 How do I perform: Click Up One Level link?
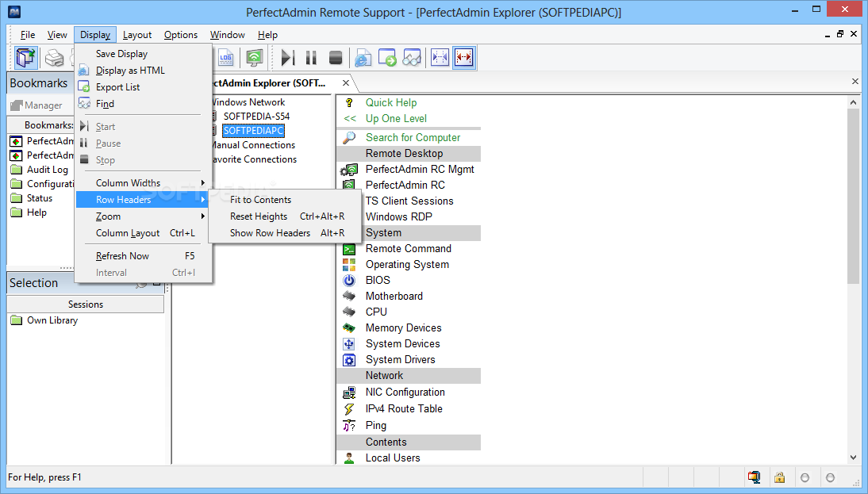tap(396, 118)
